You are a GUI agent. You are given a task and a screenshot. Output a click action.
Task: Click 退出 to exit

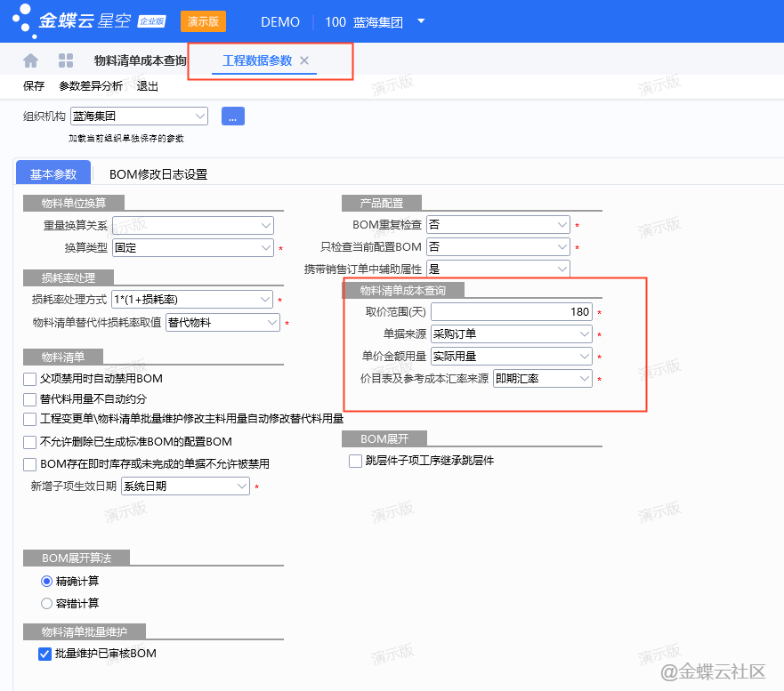click(x=148, y=86)
